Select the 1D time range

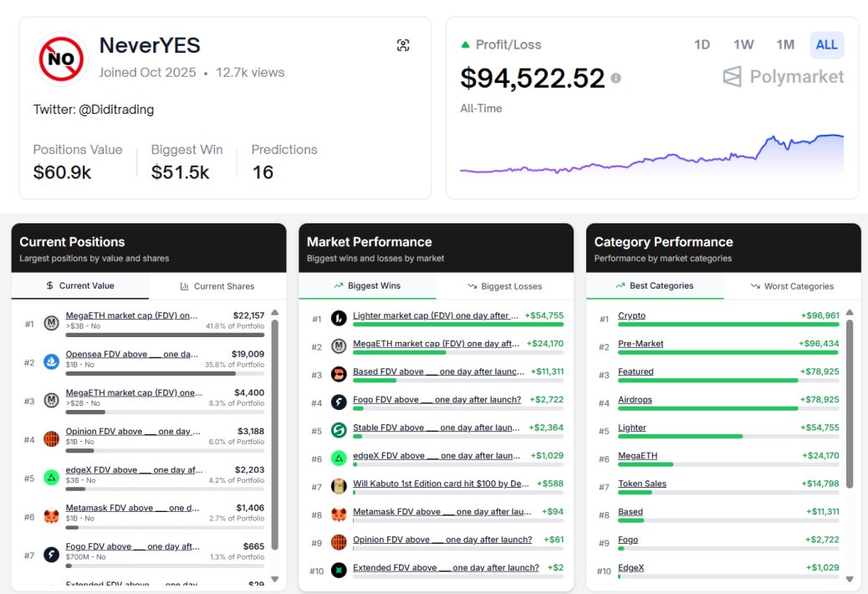click(702, 45)
